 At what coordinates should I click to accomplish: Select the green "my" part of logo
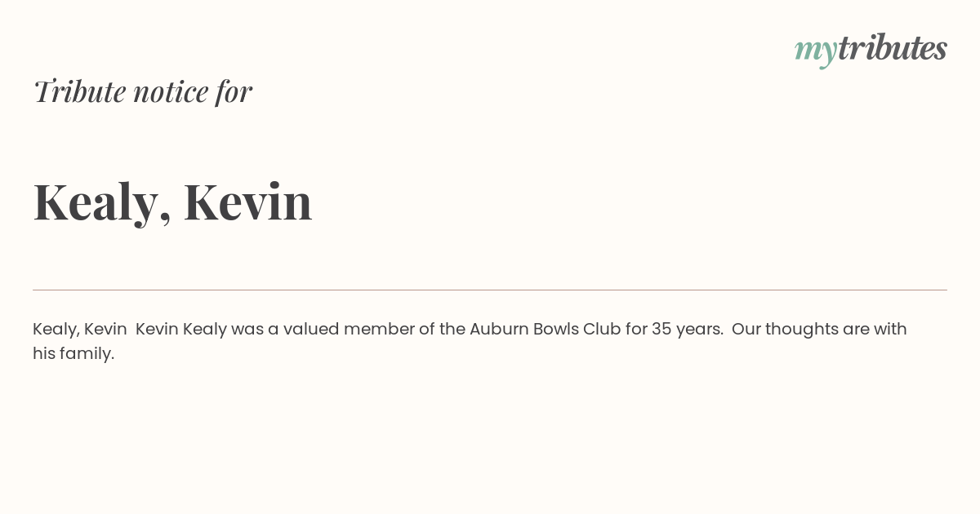815,51
